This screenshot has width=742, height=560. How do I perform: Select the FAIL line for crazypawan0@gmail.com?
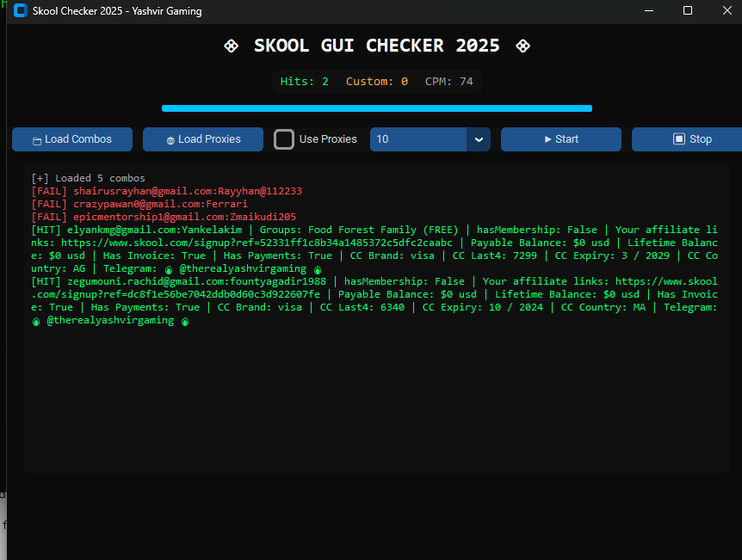click(x=139, y=204)
